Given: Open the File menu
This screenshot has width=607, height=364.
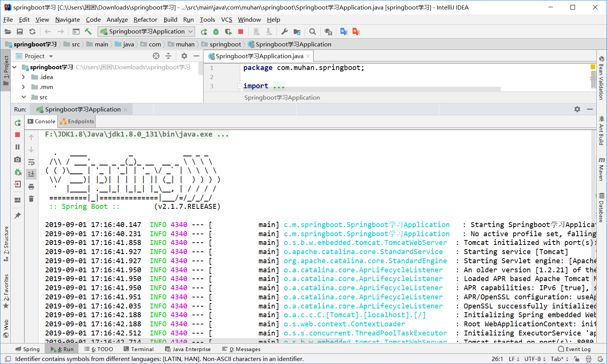Looking at the screenshot, I should click(x=8, y=19).
